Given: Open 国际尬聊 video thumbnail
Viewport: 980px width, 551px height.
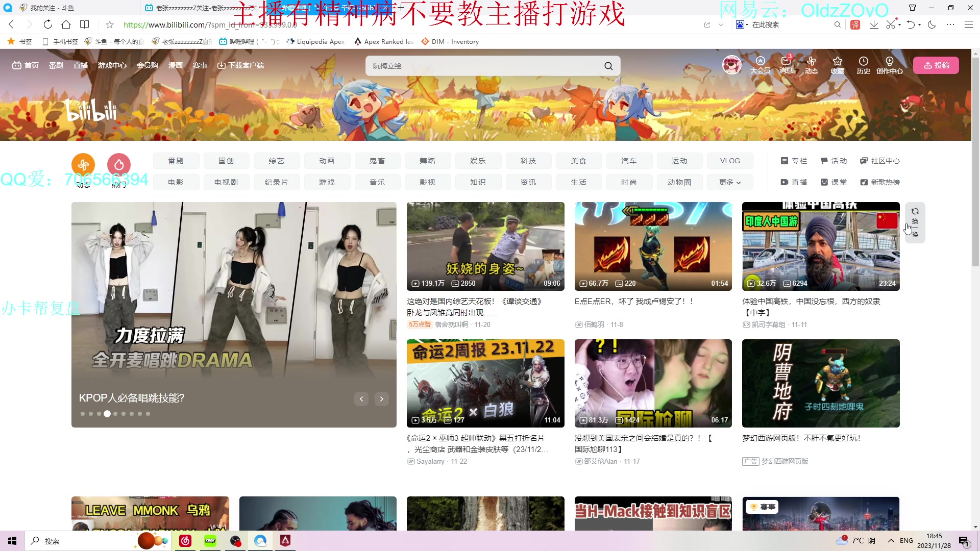Looking at the screenshot, I should pyautogui.click(x=653, y=383).
